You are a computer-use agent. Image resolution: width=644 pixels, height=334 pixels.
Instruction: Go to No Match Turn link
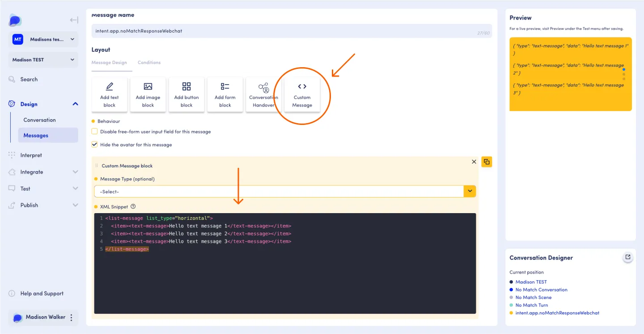pos(532,305)
